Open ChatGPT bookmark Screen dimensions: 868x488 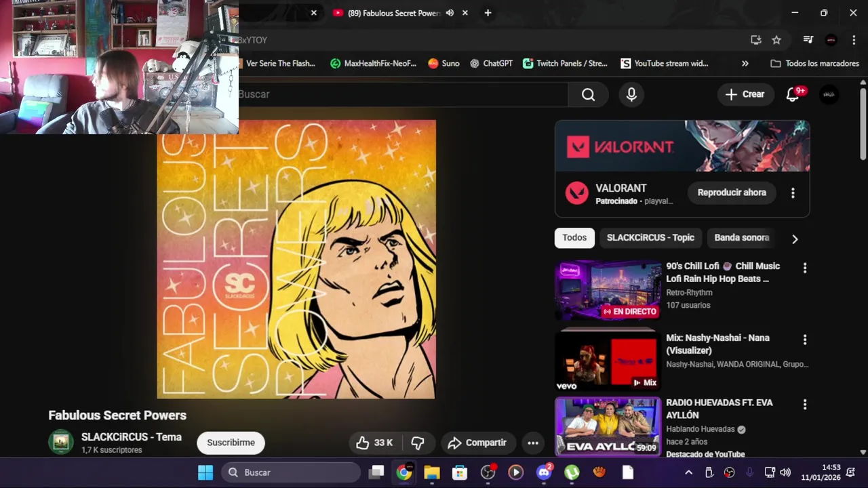(x=491, y=64)
